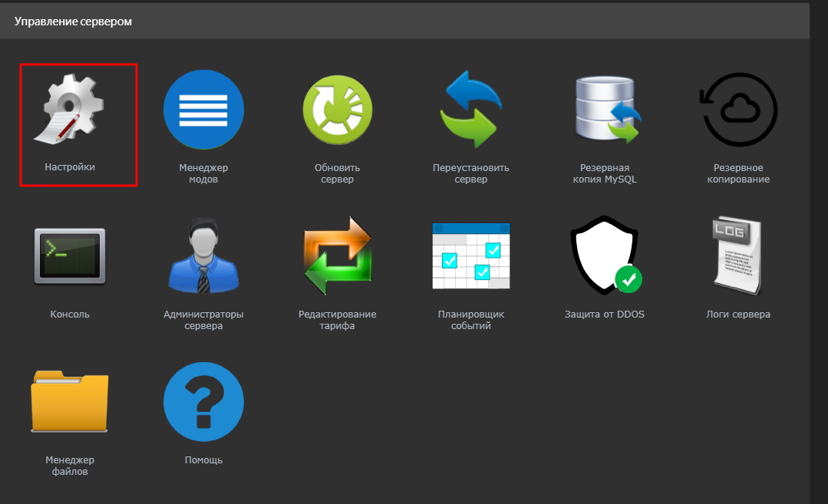Click the Консоль text label
Image resolution: width=828 pixels, height=504 pixels.
pyautogui.click(x=70, y=314)
